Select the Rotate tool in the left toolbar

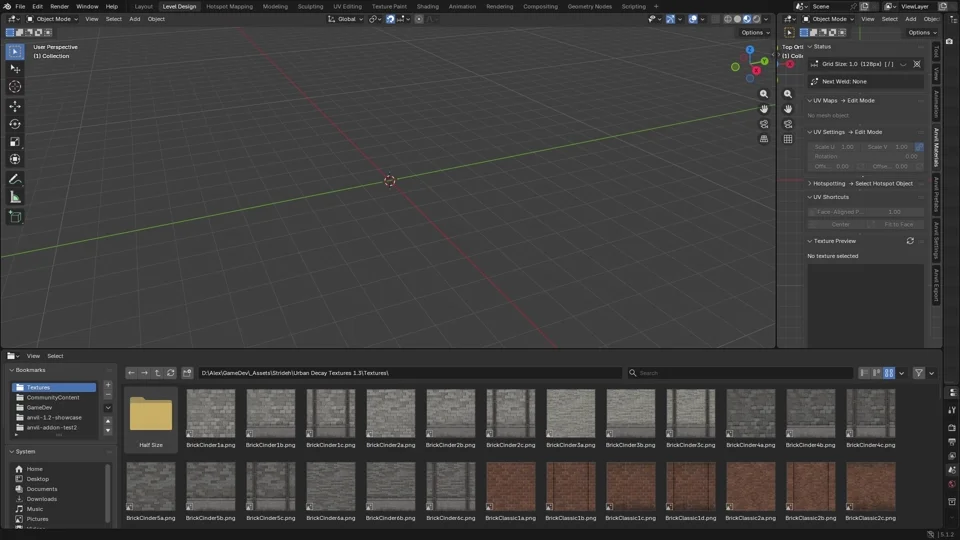tap(15, 124)
